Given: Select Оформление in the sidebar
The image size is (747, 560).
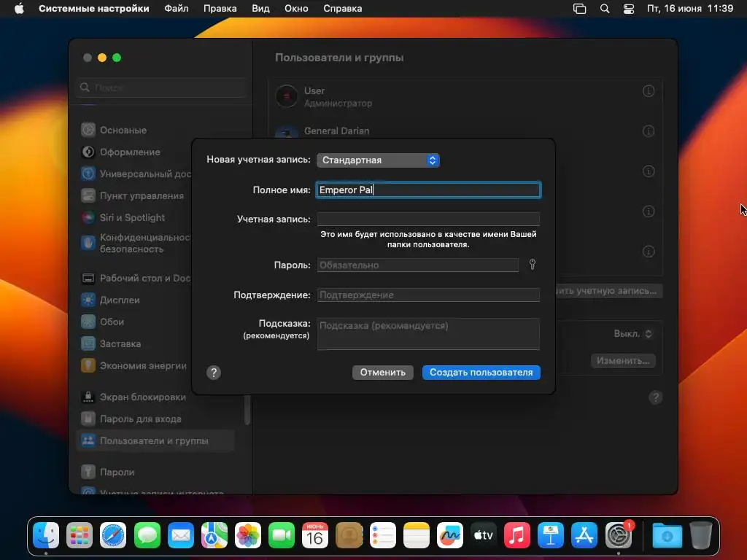Looking at the screenshot, I should click(x=155, y=152).
